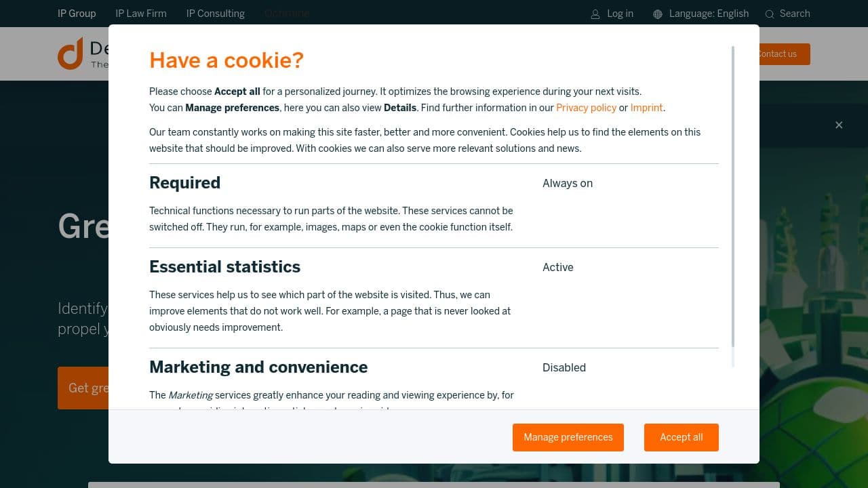Click the Disabled status for Marketing
Viewport: 868px width, 488px height.
pyautogui.click(x=564, y=367)
